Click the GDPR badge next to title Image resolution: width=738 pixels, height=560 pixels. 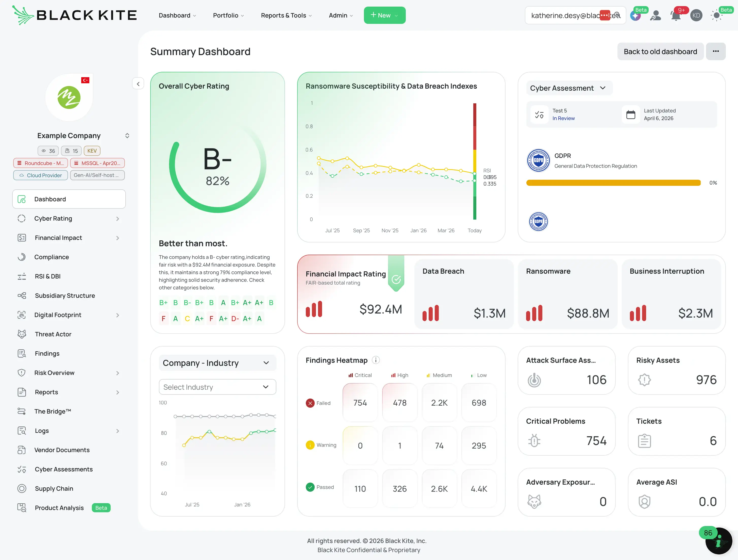tap(538, 160)
